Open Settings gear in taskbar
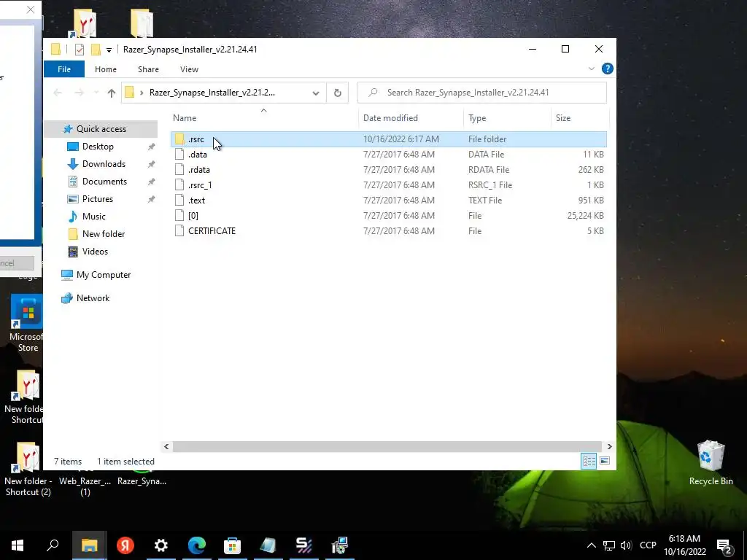747x560 pixels. click(x=161, y=545)
